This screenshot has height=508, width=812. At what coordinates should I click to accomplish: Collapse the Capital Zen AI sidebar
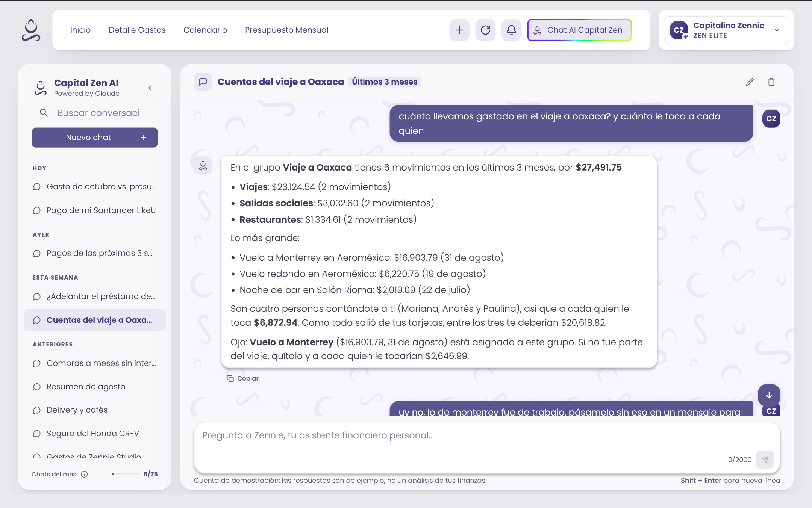click(x=150, y=88)
